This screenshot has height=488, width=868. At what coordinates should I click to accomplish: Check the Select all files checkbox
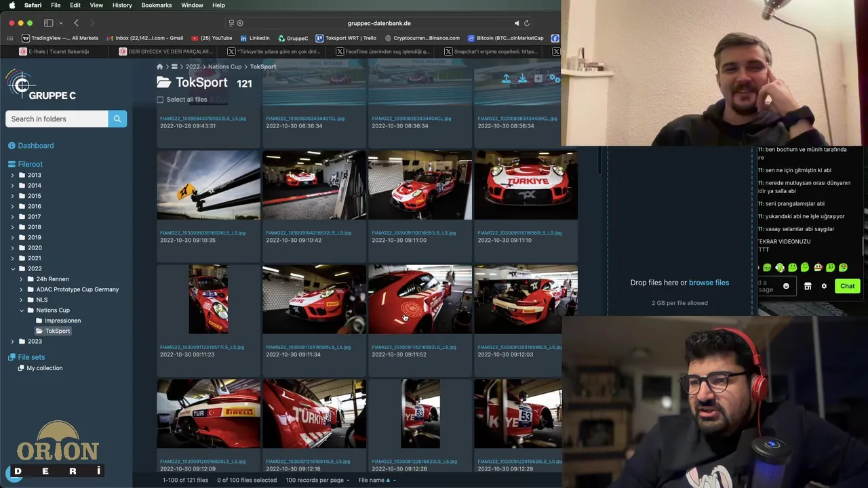pos(160,100)
